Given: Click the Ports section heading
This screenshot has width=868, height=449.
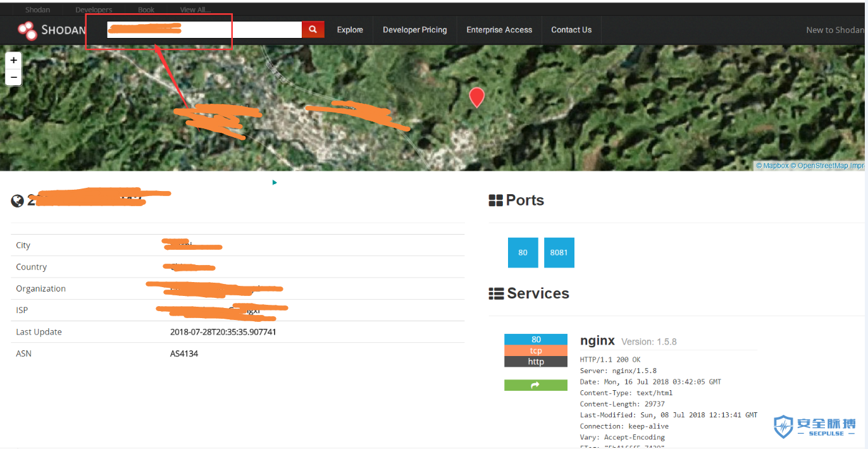Looking at the screenshot, I should 525,200.
